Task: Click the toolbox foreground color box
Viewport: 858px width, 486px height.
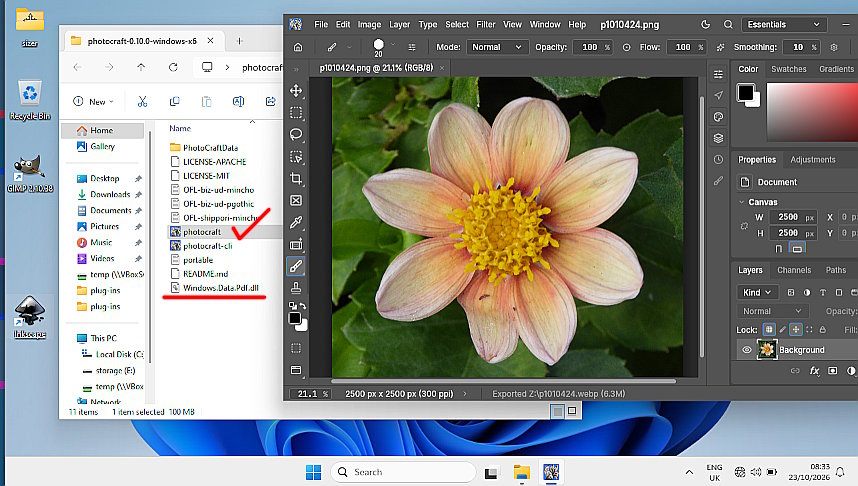Action: 294,318
